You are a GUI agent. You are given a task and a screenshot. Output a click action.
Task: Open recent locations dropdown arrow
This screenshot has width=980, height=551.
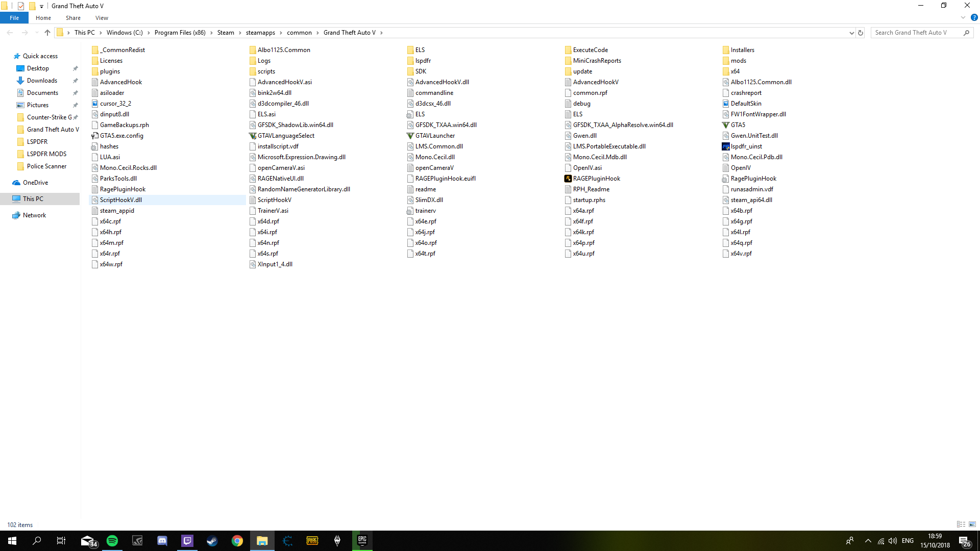[x=36, y=33]
